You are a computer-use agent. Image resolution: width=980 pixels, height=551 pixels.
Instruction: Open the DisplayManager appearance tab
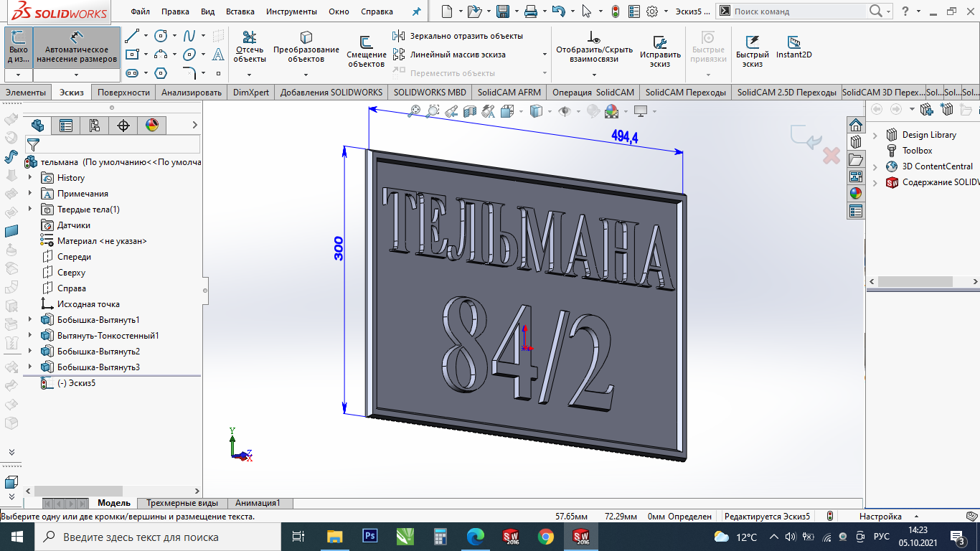(x=151, y=126)
